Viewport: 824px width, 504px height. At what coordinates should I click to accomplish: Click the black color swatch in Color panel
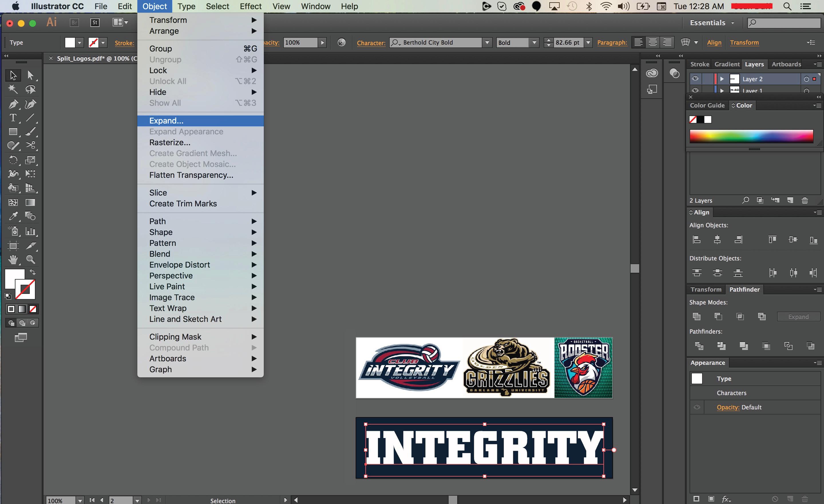[702, 119]
